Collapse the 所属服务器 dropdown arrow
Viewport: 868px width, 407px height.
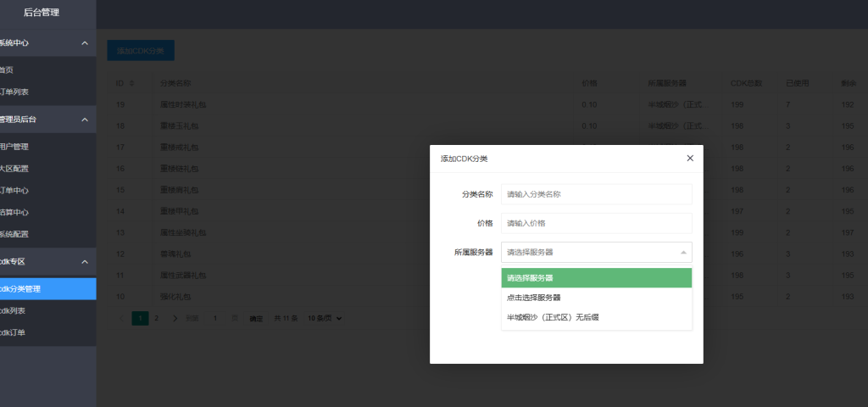coord(683,253)
